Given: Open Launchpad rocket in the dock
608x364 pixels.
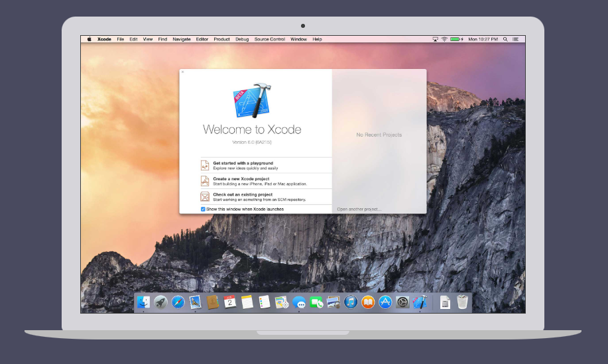Looking at the screenshot, I should click(x=160, y=302).
